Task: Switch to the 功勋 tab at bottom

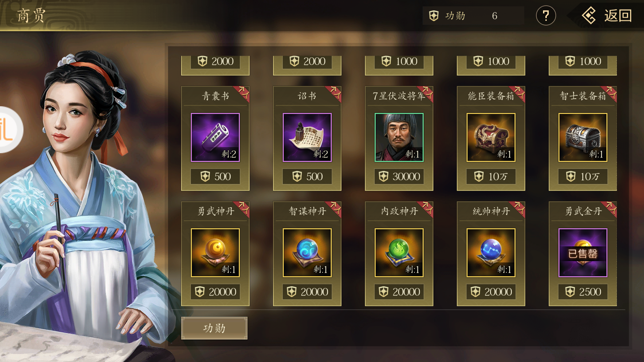Action: coord(214,328)
